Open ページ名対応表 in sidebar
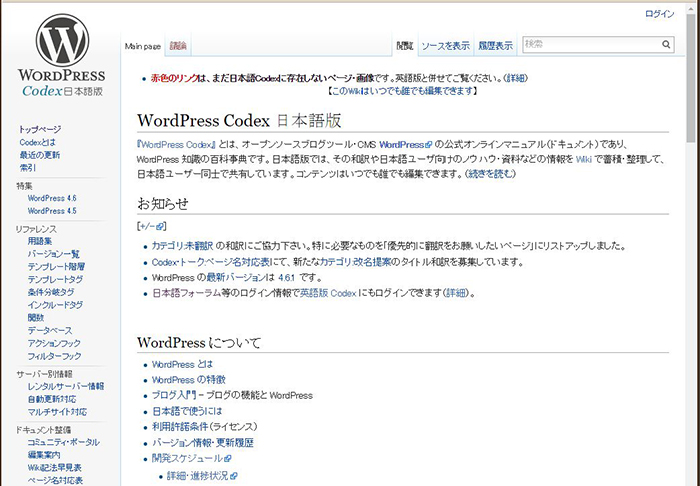The image size is (700, 486). 55,481
